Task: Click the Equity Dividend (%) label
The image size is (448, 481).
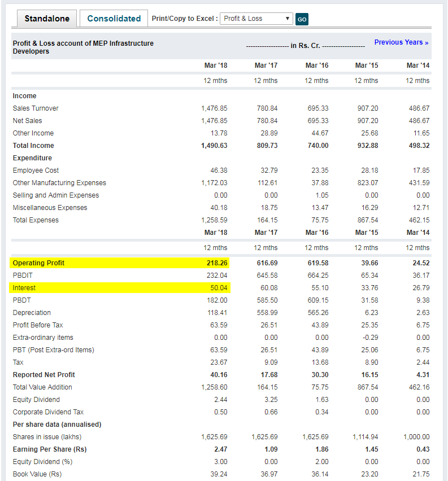Action: pyautogui.click(x=43, y=462)
